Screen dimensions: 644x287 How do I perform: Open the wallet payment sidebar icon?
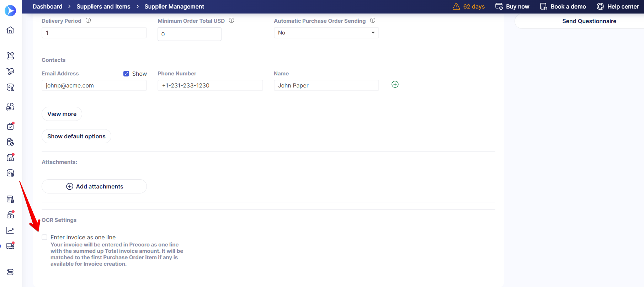coord(10,158)
